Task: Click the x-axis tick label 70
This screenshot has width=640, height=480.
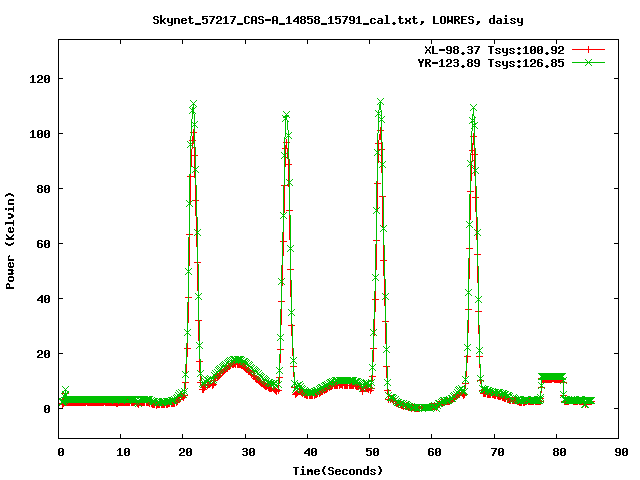Action: (497, 452)
